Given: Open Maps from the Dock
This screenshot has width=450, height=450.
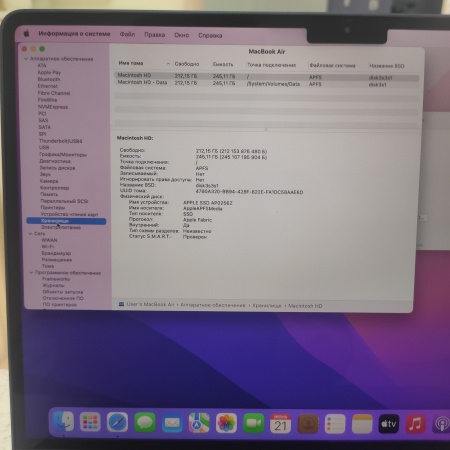Looking at the screenshot, I should coord(199,423).
